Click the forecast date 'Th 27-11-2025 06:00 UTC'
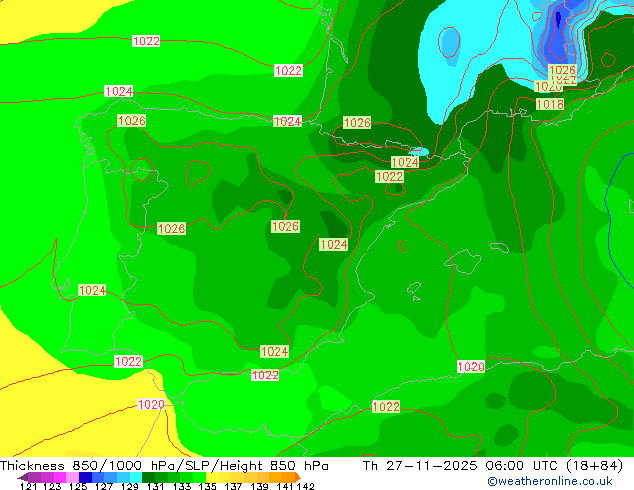This screenshot has width=634, height=490. (460, 466)
